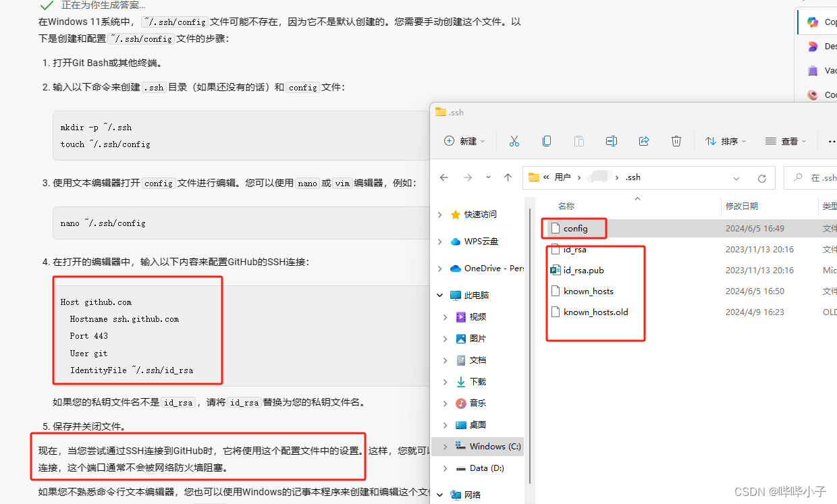Open the 排序 sort dropdown
Image resolution: width=837 pixels, height=504 pixels.
point(726,141)
